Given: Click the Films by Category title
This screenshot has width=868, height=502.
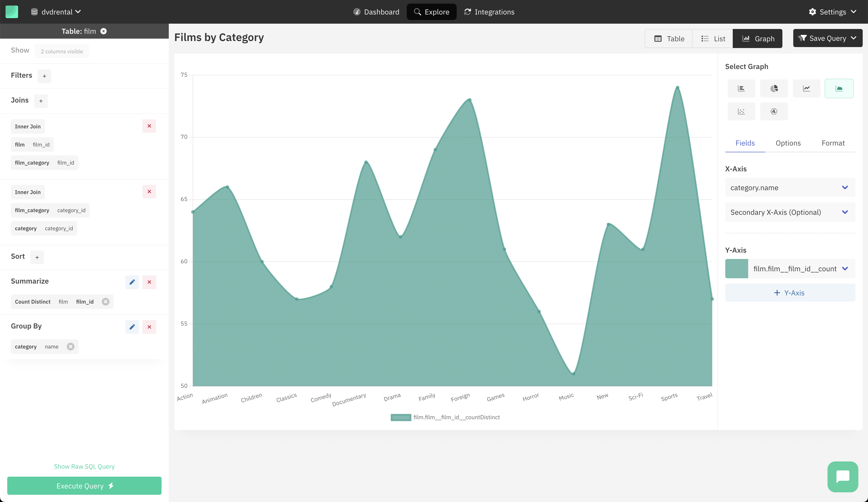Looking at the screenshot, I should click(219, 37).
